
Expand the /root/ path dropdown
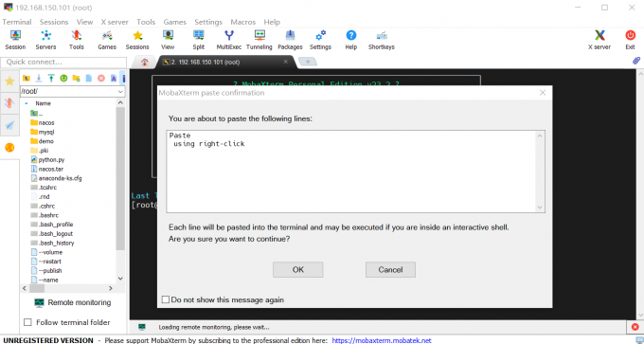coord(120,92)
